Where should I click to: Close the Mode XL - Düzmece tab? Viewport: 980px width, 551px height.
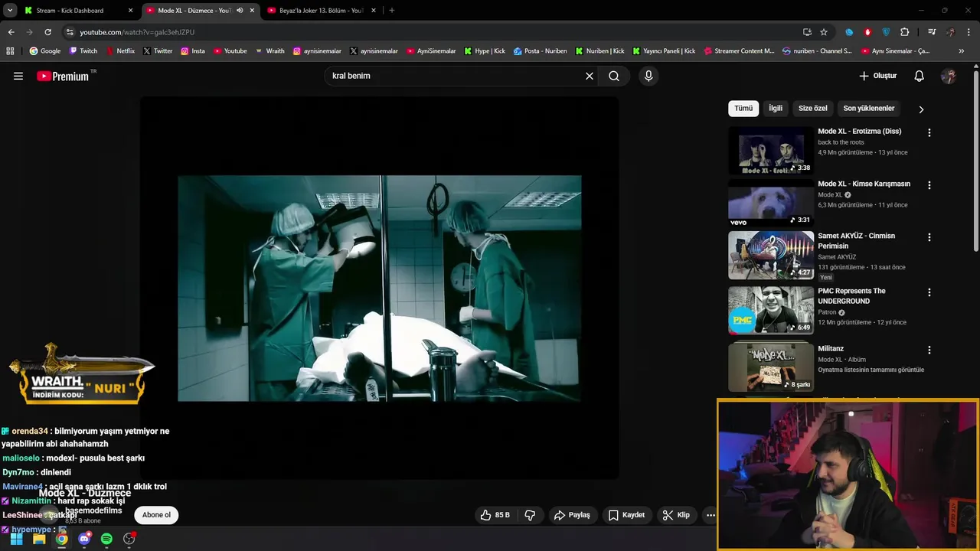click(252, 11)
